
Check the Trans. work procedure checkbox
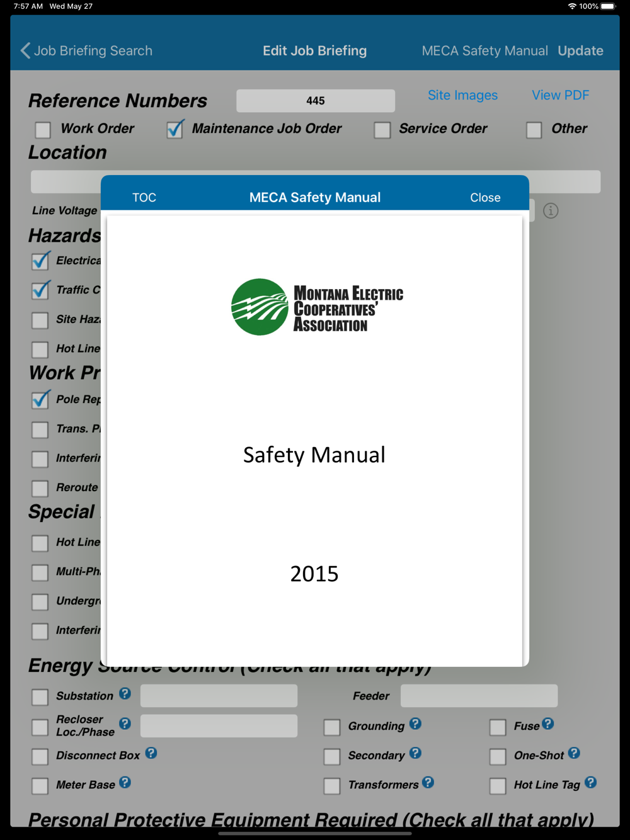40,429
